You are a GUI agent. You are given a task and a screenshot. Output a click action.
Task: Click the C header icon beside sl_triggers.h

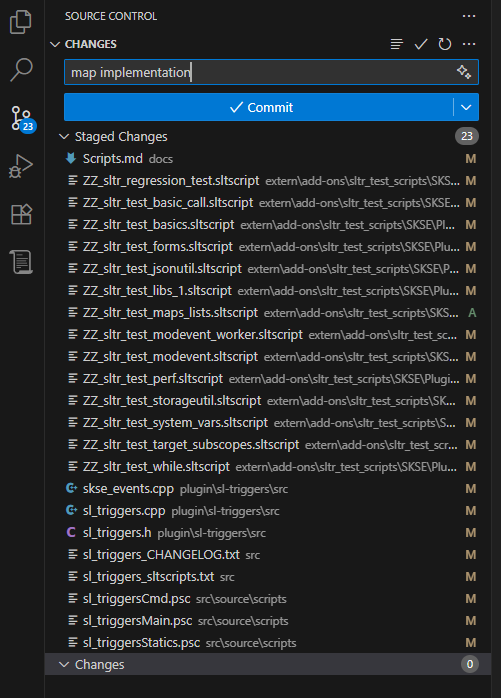coord(71,532)
